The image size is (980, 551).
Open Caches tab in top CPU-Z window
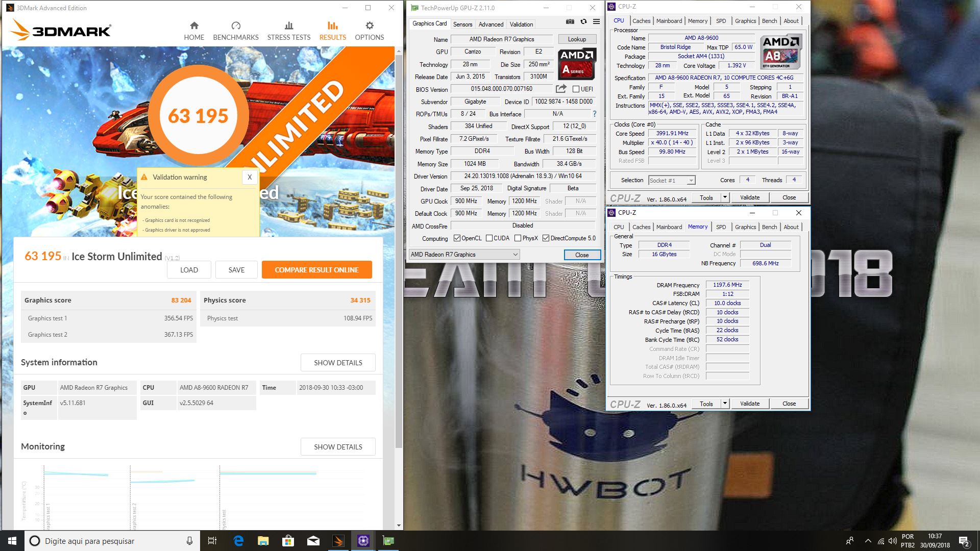pos(641,21)
